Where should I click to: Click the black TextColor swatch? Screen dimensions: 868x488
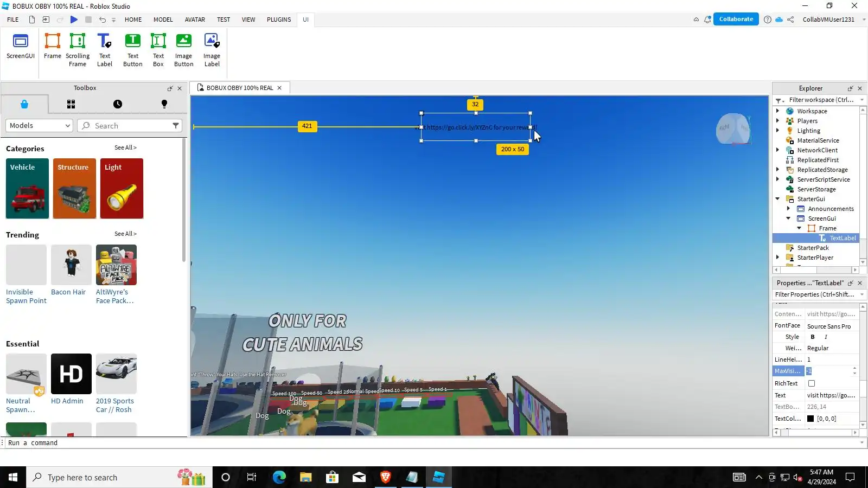coord(810,419)
